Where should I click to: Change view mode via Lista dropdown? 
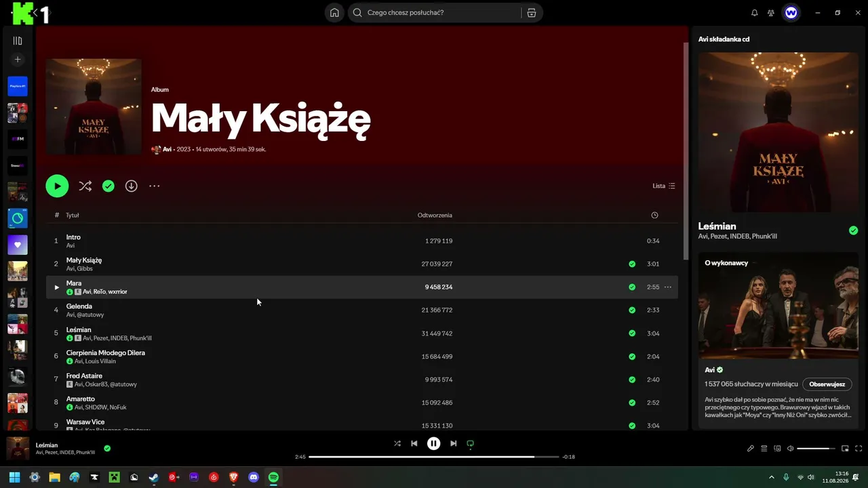click(664, 186)
